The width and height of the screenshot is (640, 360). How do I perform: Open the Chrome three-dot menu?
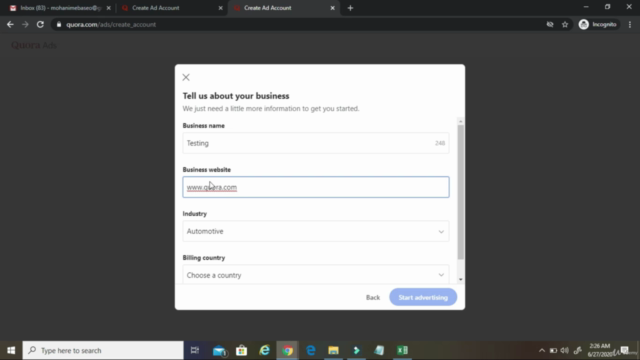[x=630, y=24]
